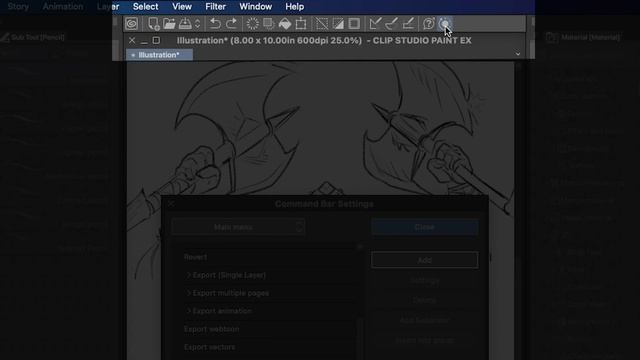Screen dimensions: 640x360
Task: Minimize the Illustration canvas window
Action: (x=144, y=41)
